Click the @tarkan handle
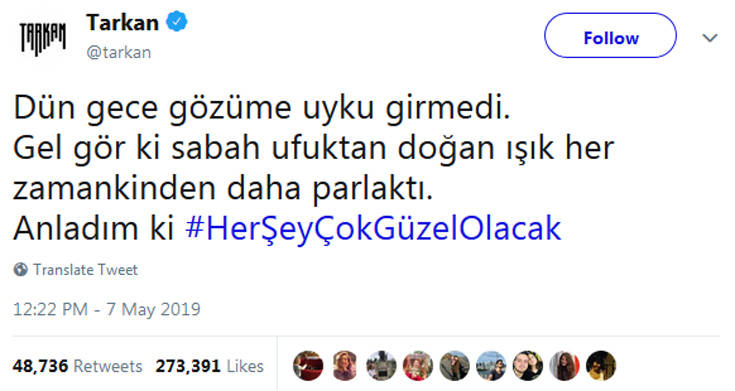The width and height of the screenshot is (735, 391). click(x=119, y=52)
